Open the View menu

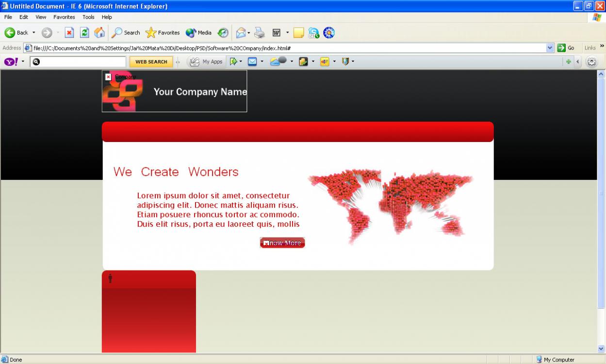tap(41, 17)
